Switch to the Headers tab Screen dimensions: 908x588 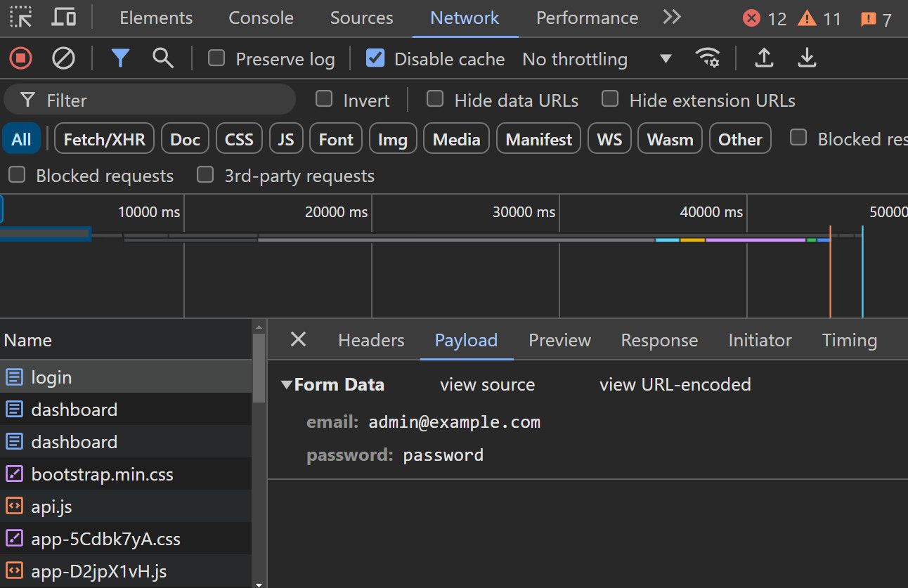coord(371,341)
